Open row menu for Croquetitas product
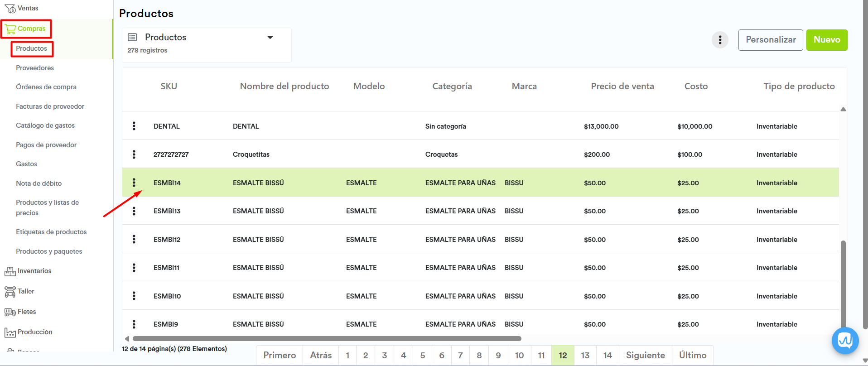Viewport: 868px width, 366px height. tap(134, 154)
